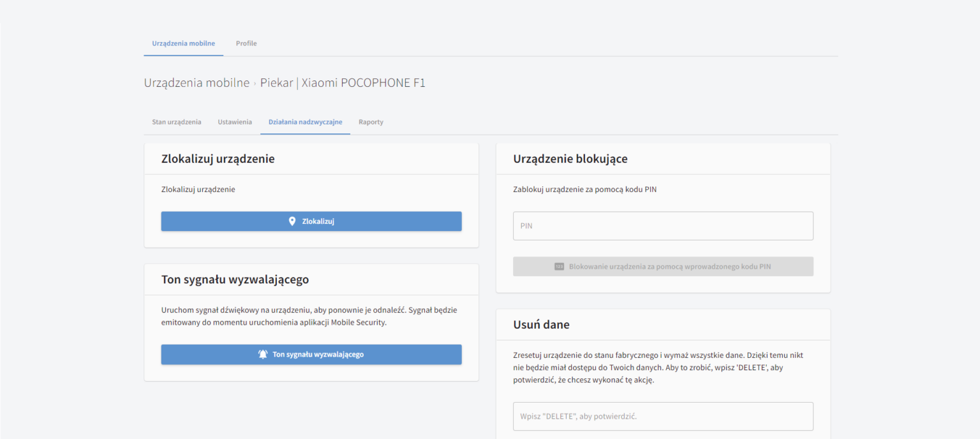980x439 pixels.
Task: Select the Działania nadzwyczajne sub-tab
Action: pyautogui.click(x=305, y=122)
